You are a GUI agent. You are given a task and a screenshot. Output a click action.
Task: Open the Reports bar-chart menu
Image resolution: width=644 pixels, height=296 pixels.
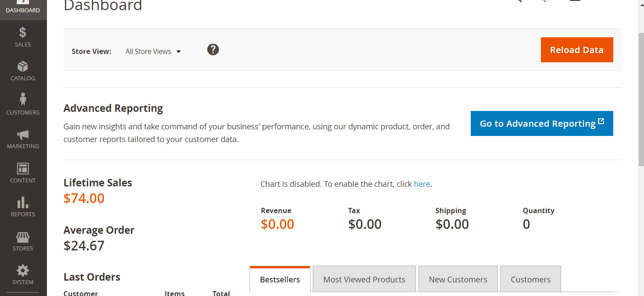(23, 207)
